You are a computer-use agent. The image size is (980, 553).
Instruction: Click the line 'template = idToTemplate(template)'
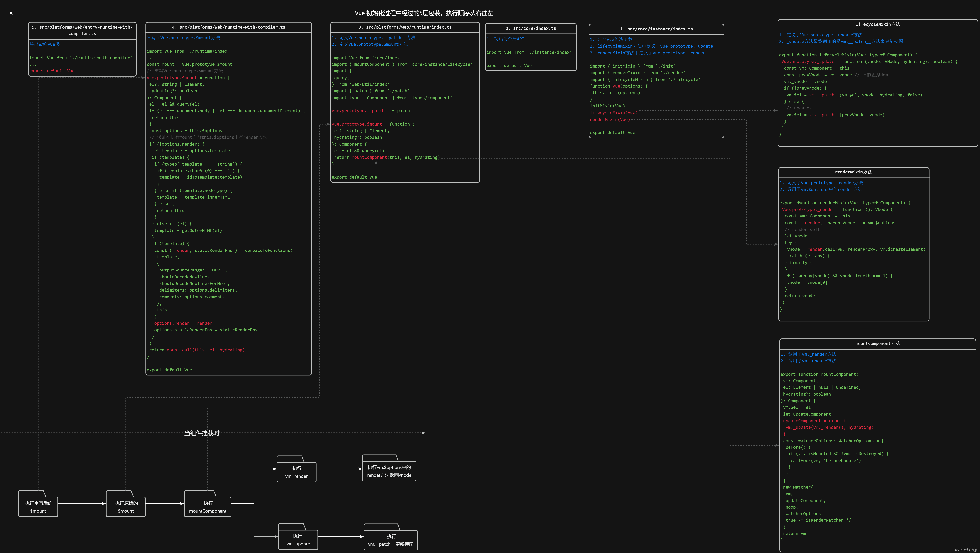click(x=200, y=177)
